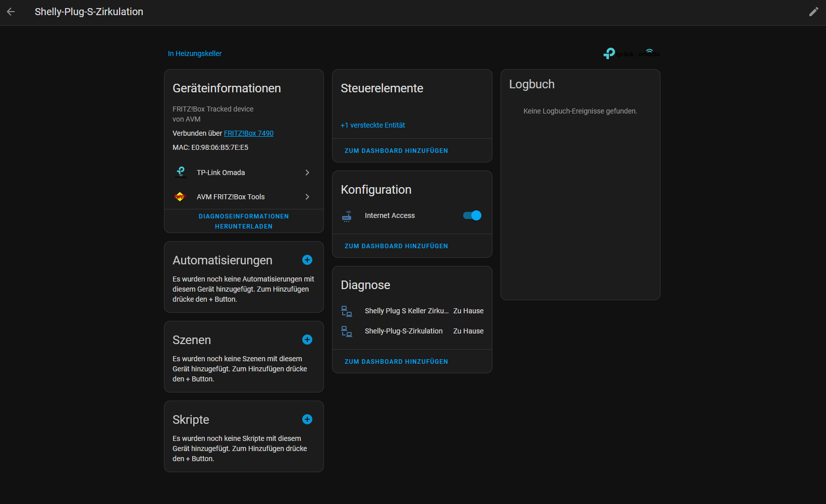The width and height of the screenshot is (826, 504).
Task: Add Konfiguration card to dashboard
Action: [x=396, y=246]
